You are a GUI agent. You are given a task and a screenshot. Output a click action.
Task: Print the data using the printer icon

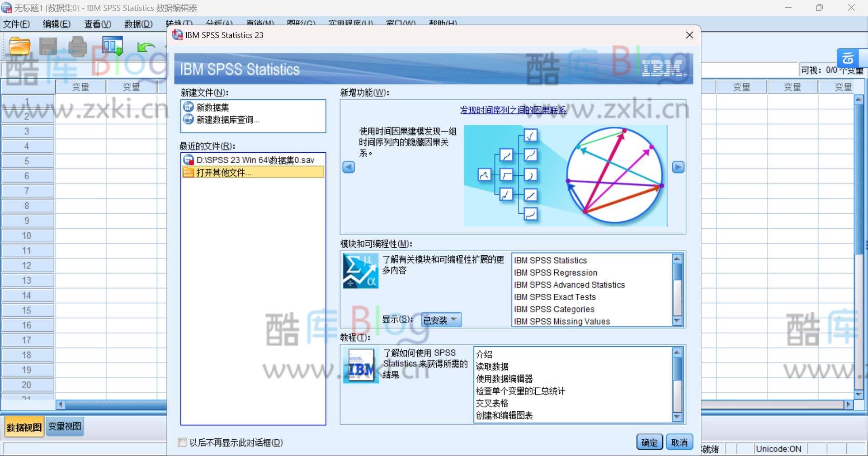(77, 46)
